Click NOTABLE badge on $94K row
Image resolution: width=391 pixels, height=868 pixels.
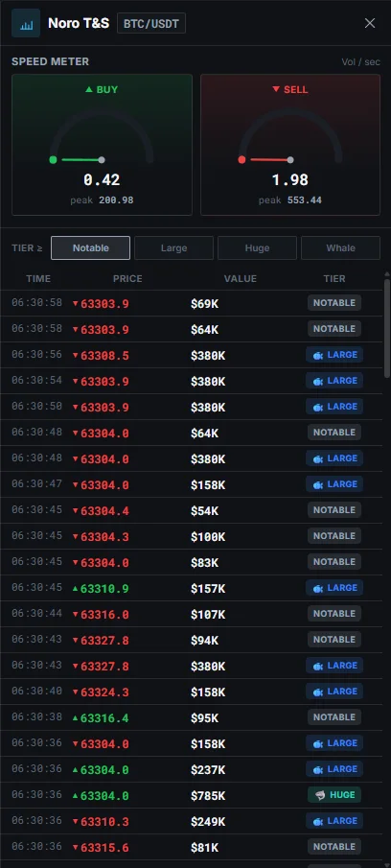(334, 640)
